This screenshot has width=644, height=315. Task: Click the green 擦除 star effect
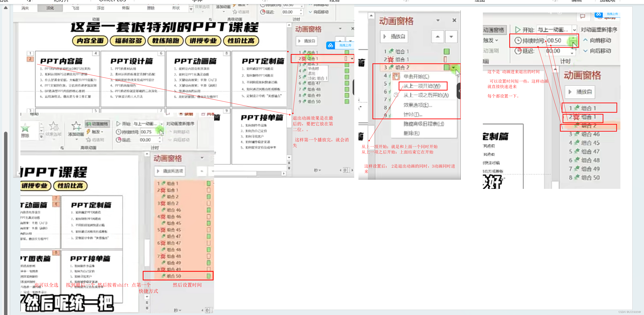pyautogui.click(x=25, y=128)
